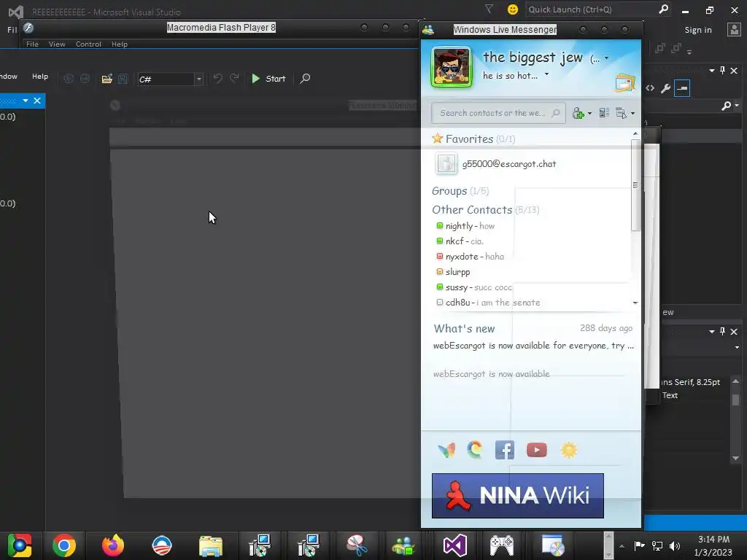Click the Show menu icon in Messenger toolbar

click(622, 113)
